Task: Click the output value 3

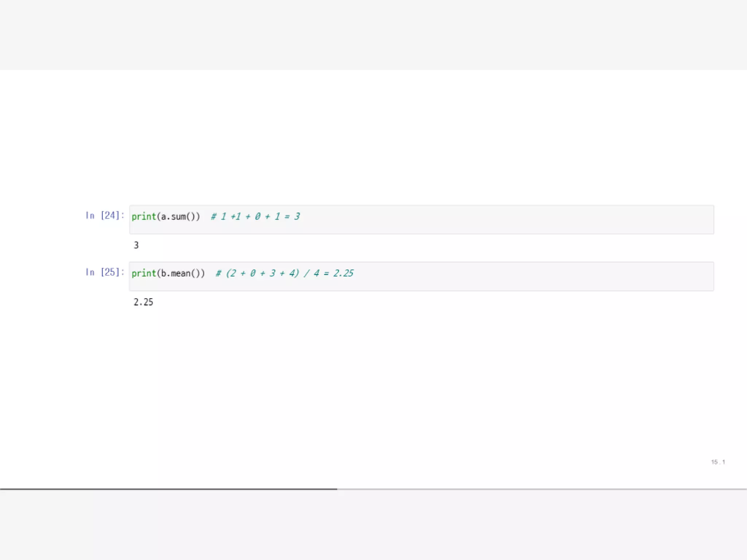Action: (x=136, y=245)
